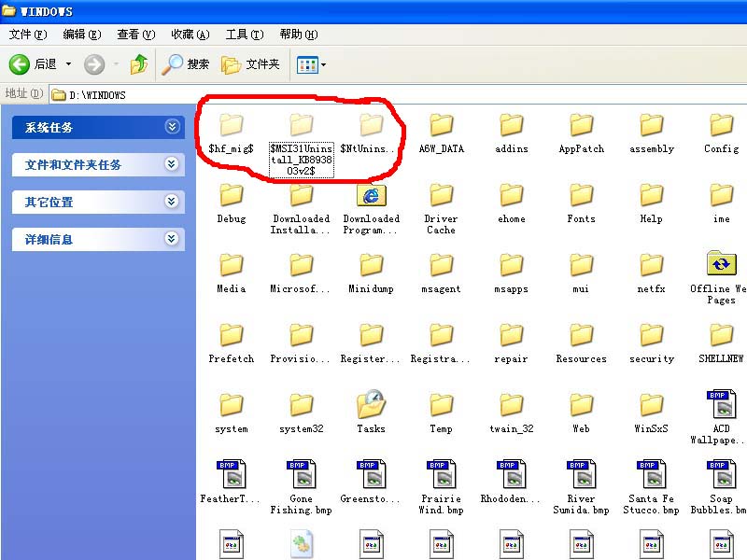
Task: Click the Greensto... bitmap file label
Action: pyautogui.click(x=370, y=499)
